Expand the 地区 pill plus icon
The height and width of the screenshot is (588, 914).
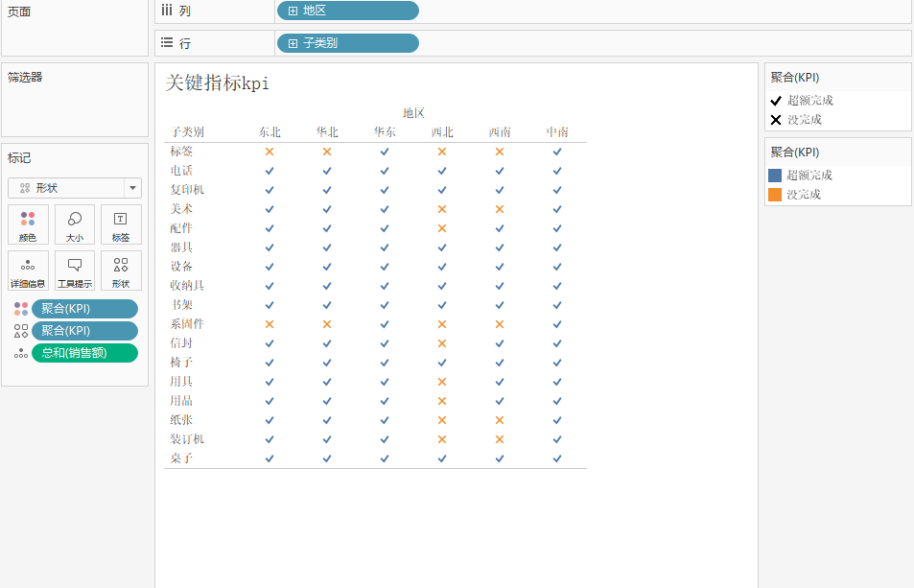coord(293,11)
